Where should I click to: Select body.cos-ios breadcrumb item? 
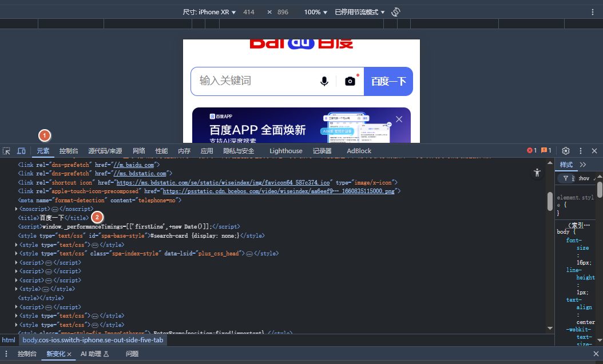tap(93, 340)
